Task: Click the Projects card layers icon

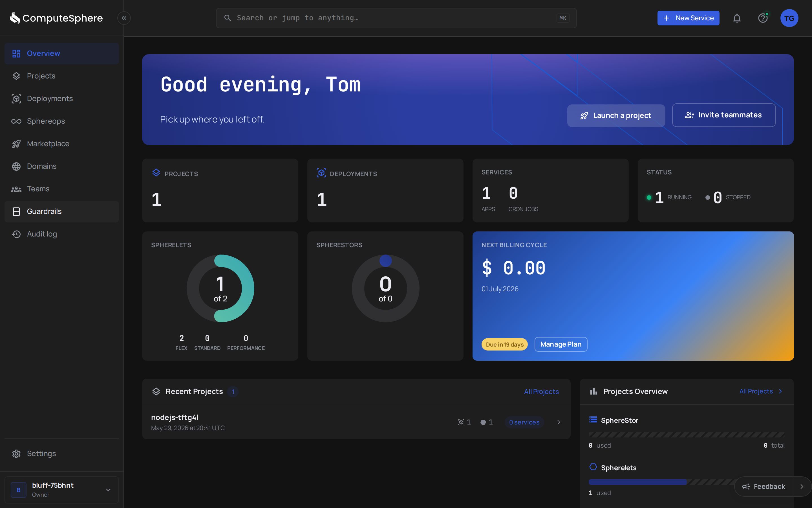Action: (156, 173)
